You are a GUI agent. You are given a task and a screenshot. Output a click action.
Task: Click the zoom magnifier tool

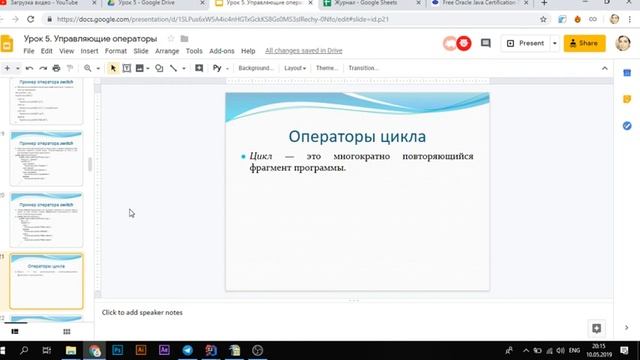87,68
